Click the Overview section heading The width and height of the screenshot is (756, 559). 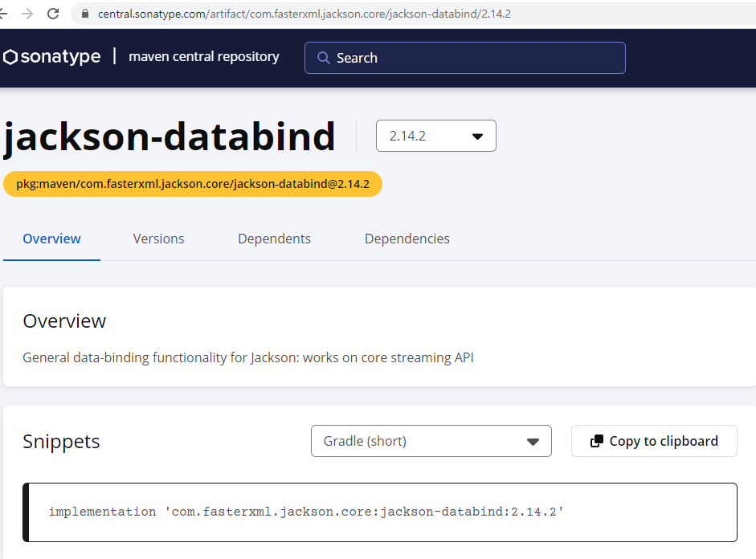coord(64,321)
